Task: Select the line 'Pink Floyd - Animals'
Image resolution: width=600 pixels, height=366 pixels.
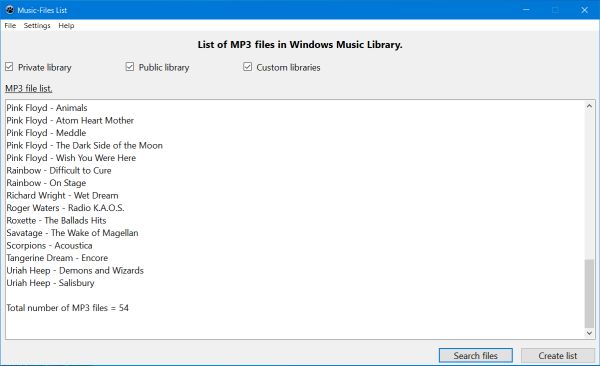Action: [47, 108]
